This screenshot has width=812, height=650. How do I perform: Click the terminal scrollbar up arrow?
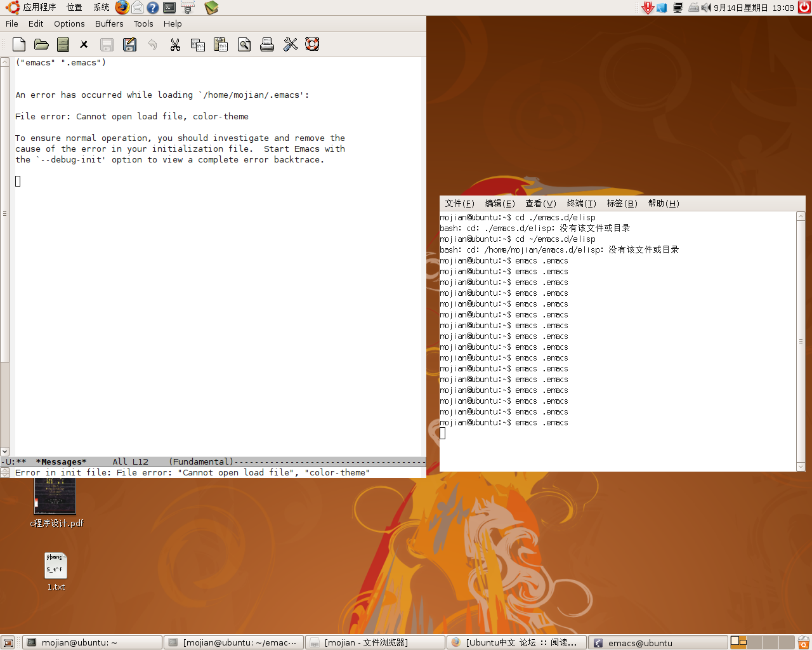click(801, 216)
